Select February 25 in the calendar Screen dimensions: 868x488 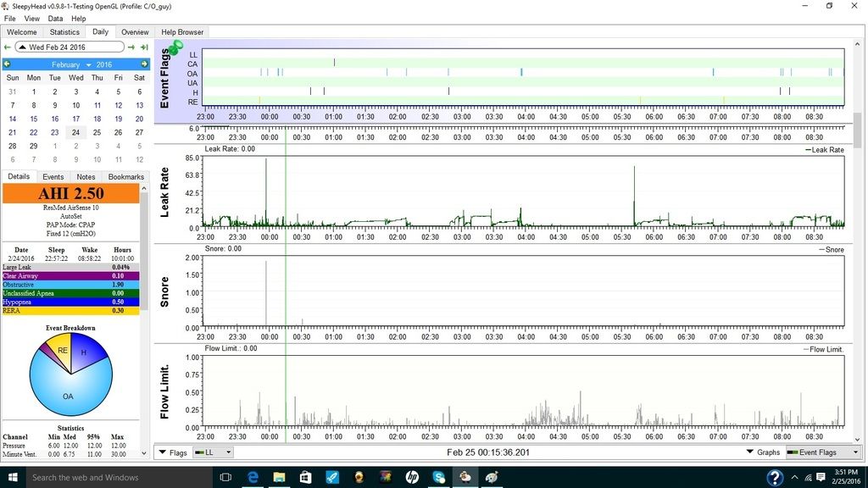click(x=97, y=133)
